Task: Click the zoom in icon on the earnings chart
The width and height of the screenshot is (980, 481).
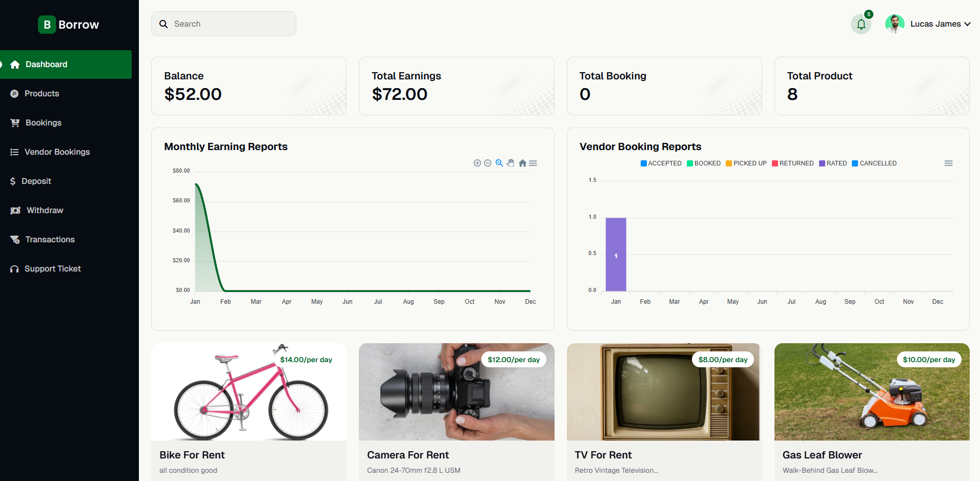Action: click(x=477, y=163)
